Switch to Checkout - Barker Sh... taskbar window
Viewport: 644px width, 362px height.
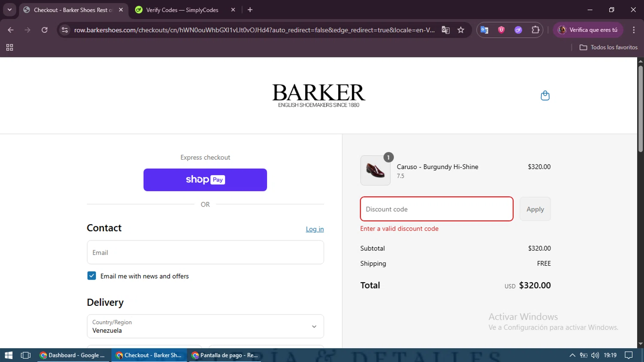coord(149,355)
